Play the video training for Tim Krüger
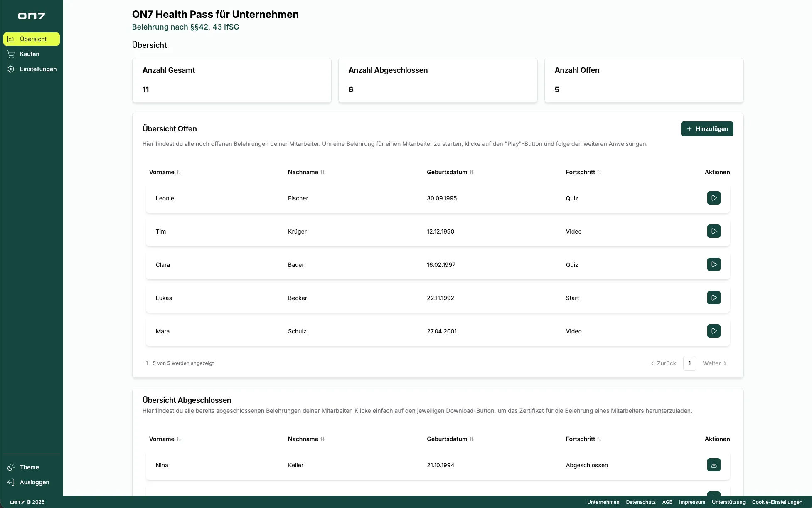 click(x=714, y=231)
